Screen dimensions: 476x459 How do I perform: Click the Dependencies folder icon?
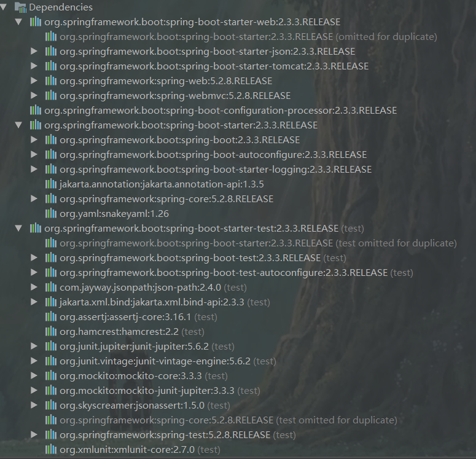20,7
